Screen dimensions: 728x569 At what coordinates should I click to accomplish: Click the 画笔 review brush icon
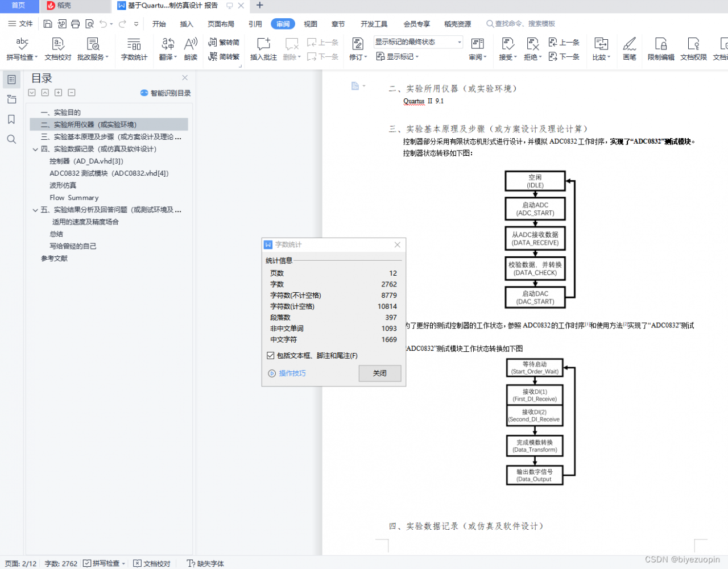click(x=629, y=48)
